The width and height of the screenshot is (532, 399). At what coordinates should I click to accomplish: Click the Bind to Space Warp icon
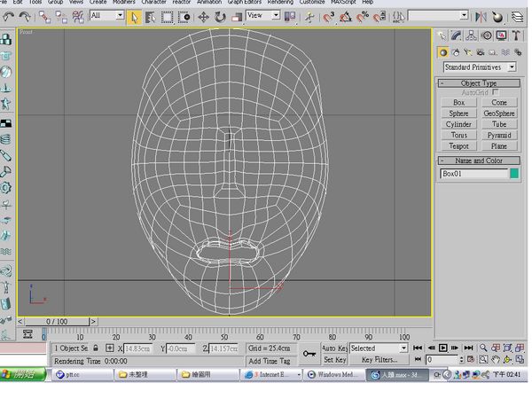(78, 17)
